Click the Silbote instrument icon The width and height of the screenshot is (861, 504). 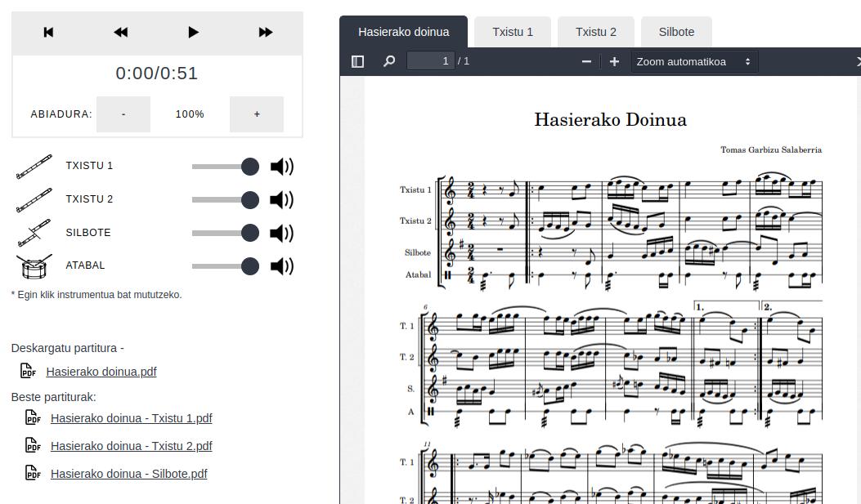[34, 233]
